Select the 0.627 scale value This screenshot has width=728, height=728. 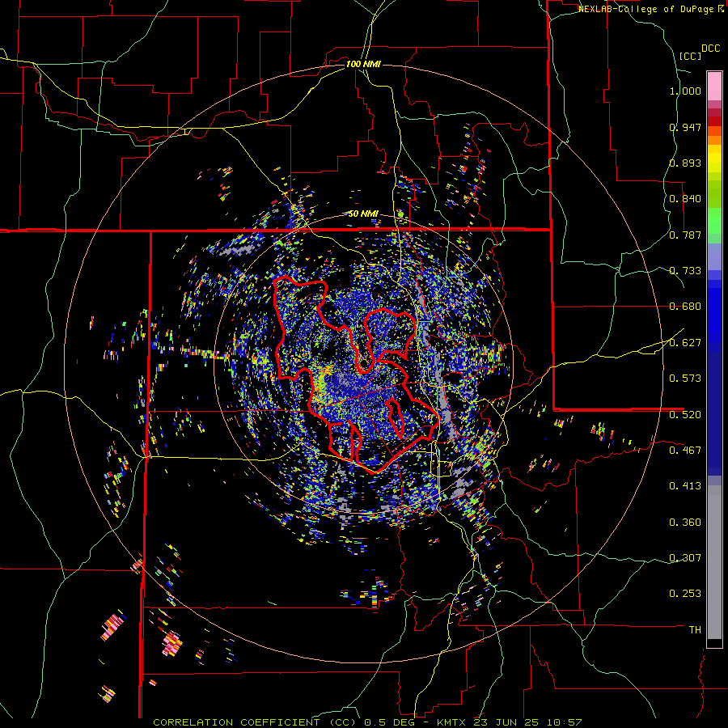pos(685,343)
